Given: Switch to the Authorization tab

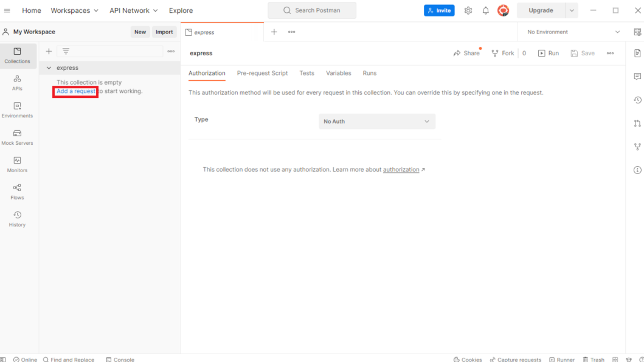Looking at the screenshot, I should [207, 73].
